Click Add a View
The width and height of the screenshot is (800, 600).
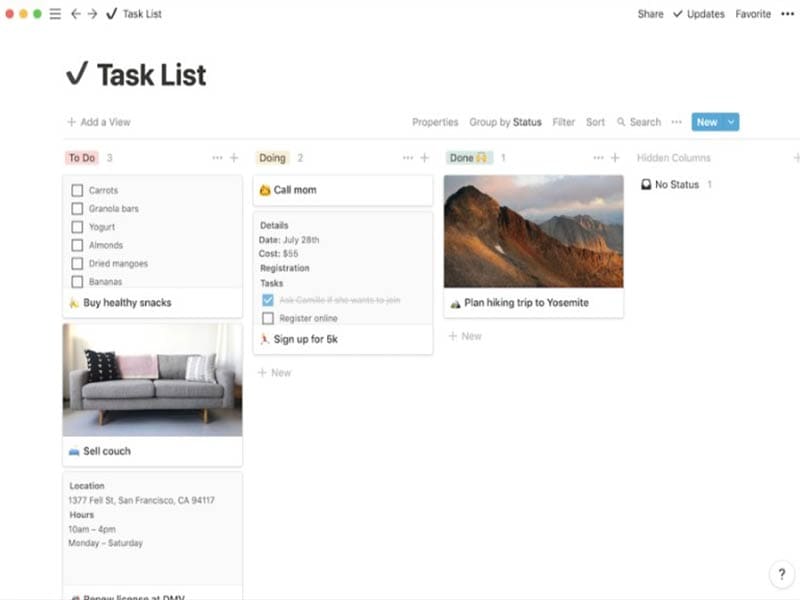[99, 122]
